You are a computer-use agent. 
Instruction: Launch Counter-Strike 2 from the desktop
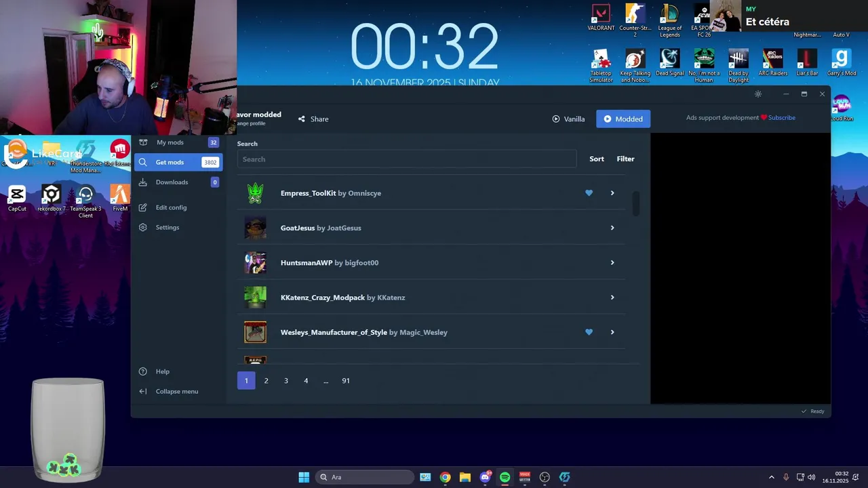click(x=635, y=20)
